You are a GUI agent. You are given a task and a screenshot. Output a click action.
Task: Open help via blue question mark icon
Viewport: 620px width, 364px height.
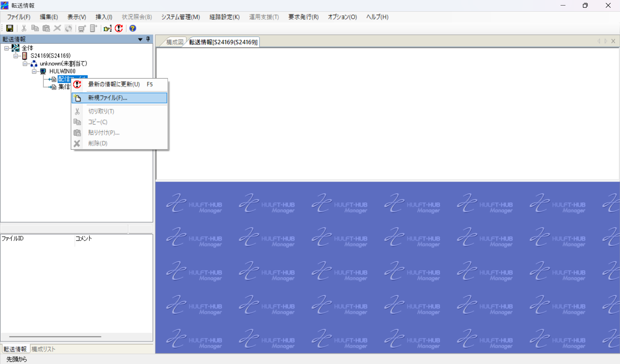pos(132,28)
